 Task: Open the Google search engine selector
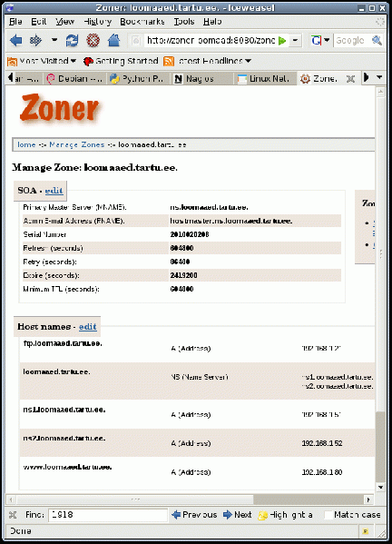click(x=320, y=41)
